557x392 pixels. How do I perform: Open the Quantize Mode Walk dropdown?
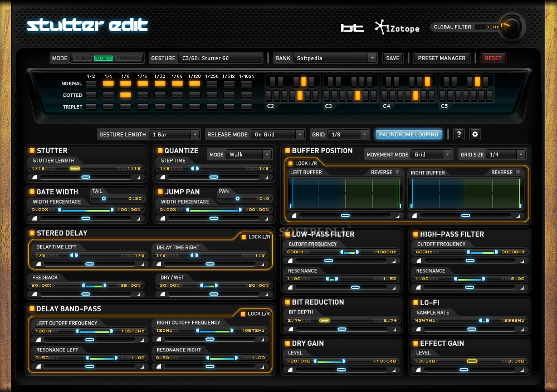pos(248,154)
